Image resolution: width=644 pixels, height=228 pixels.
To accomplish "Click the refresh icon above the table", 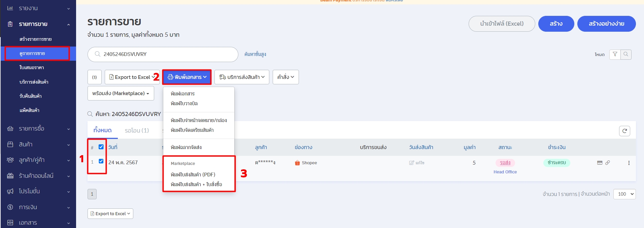I will point(624,131).
